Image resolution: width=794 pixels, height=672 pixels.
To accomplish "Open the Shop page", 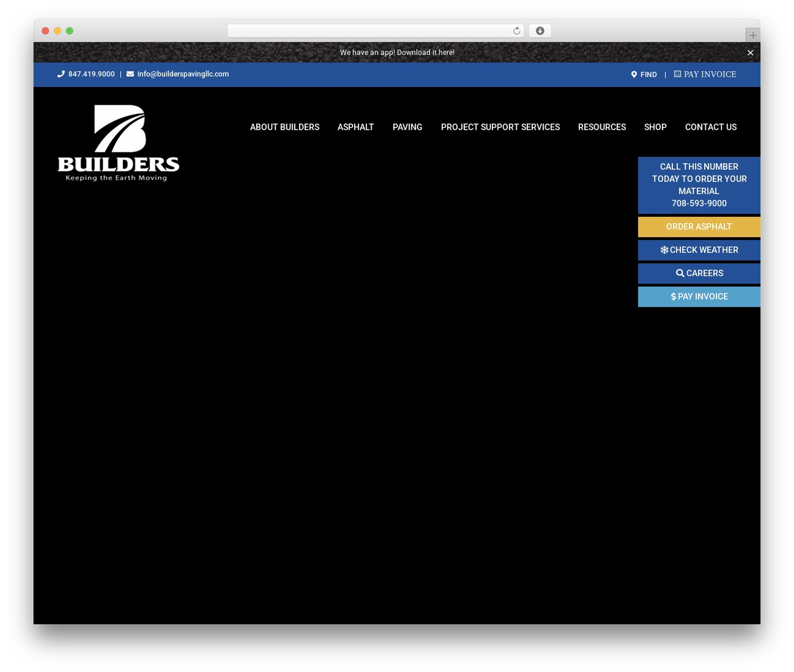I will tap(656, 127).
